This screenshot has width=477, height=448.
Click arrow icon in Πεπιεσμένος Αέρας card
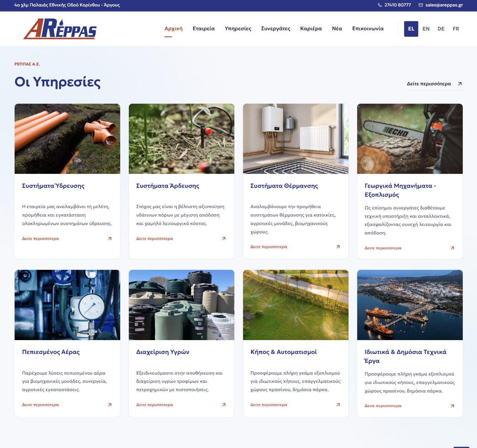click(110, 405)
